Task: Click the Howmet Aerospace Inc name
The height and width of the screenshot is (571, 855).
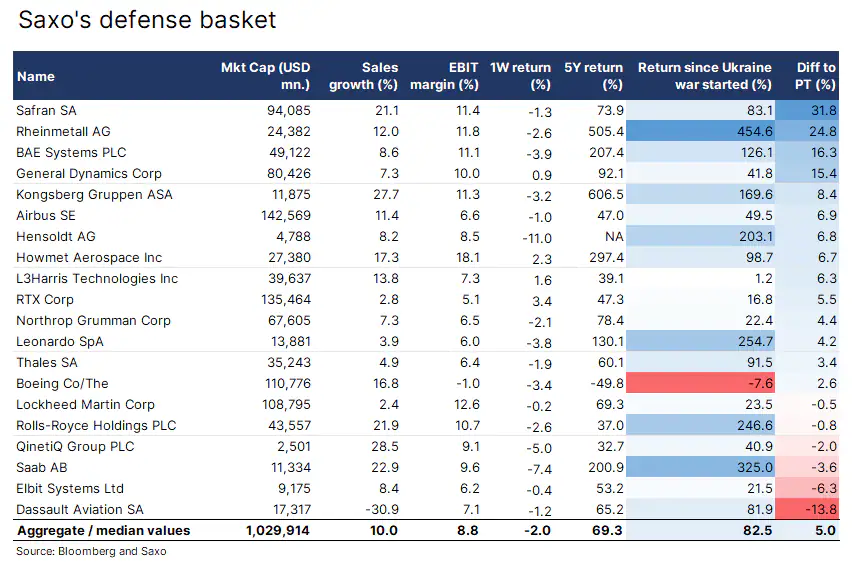Action: [89, 257]
